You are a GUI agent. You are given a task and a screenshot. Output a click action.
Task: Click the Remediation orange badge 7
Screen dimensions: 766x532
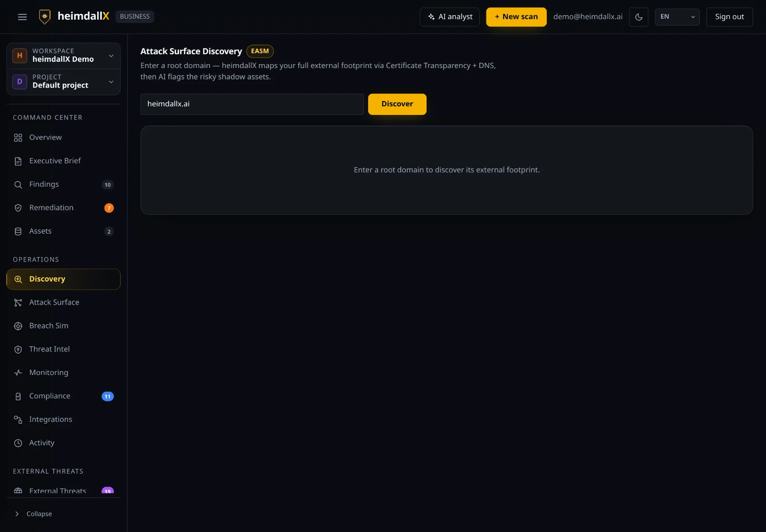click(109, 208)
